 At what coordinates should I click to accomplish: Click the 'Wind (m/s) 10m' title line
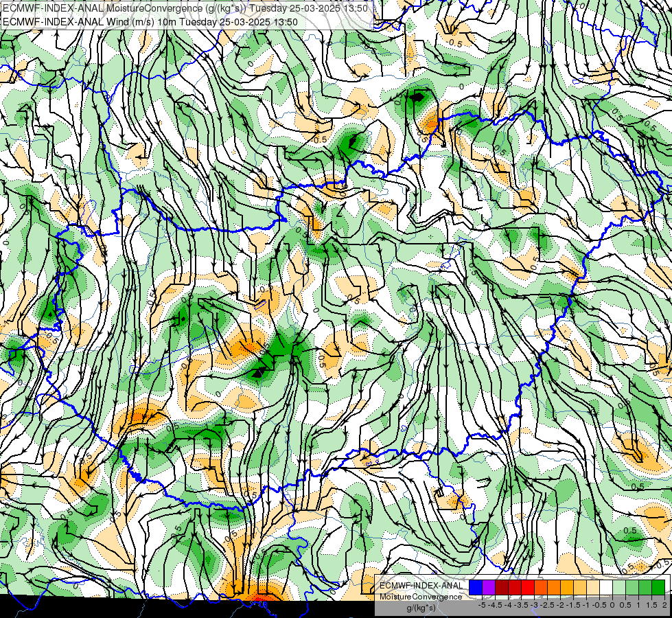coord(150,22)
